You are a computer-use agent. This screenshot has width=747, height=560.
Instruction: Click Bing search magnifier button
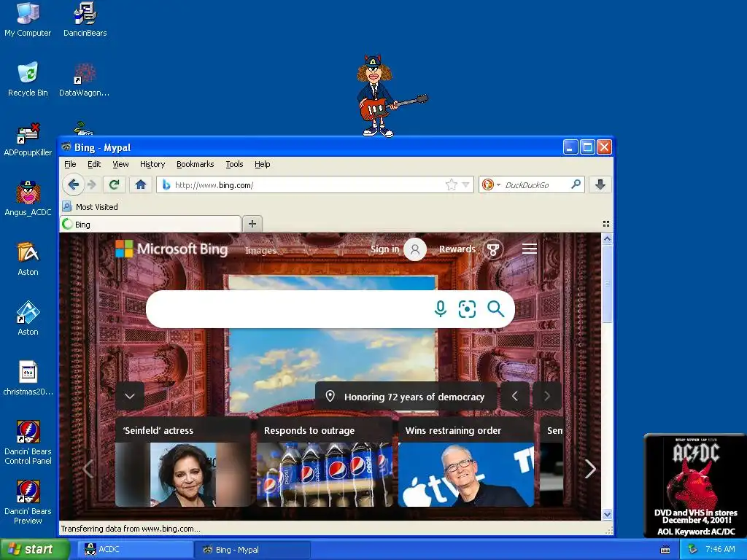(x=495, y=308)
